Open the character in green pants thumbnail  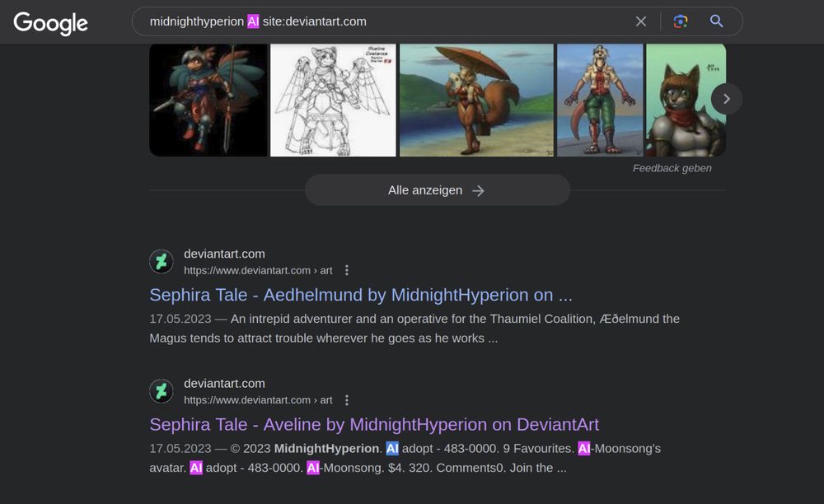coord(600,100)
